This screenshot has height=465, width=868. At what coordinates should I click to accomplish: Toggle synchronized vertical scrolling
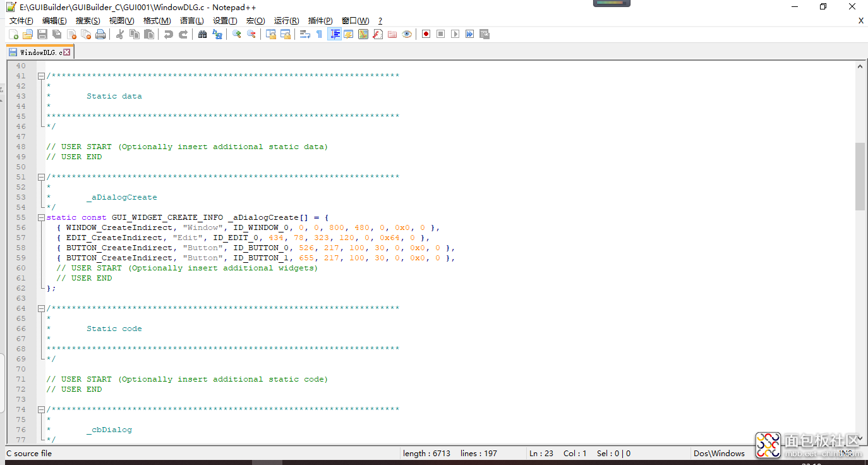pyautogui.click(x=270, y=34)
